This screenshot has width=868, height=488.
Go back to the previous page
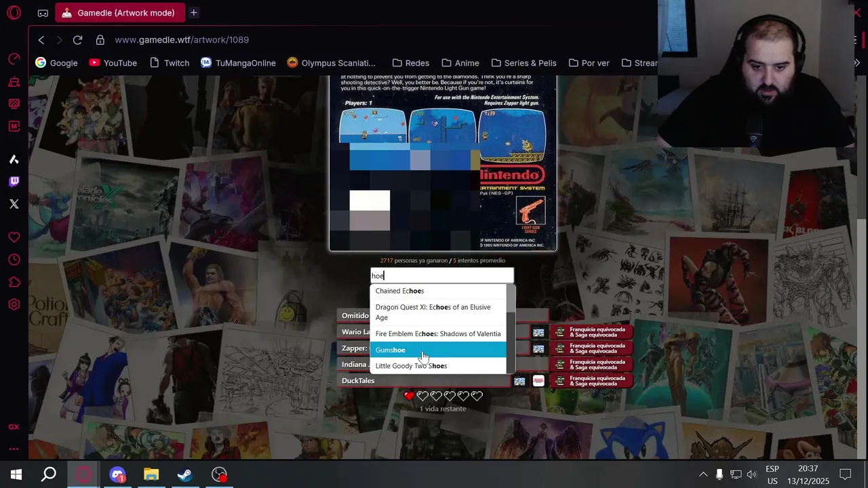41,40
